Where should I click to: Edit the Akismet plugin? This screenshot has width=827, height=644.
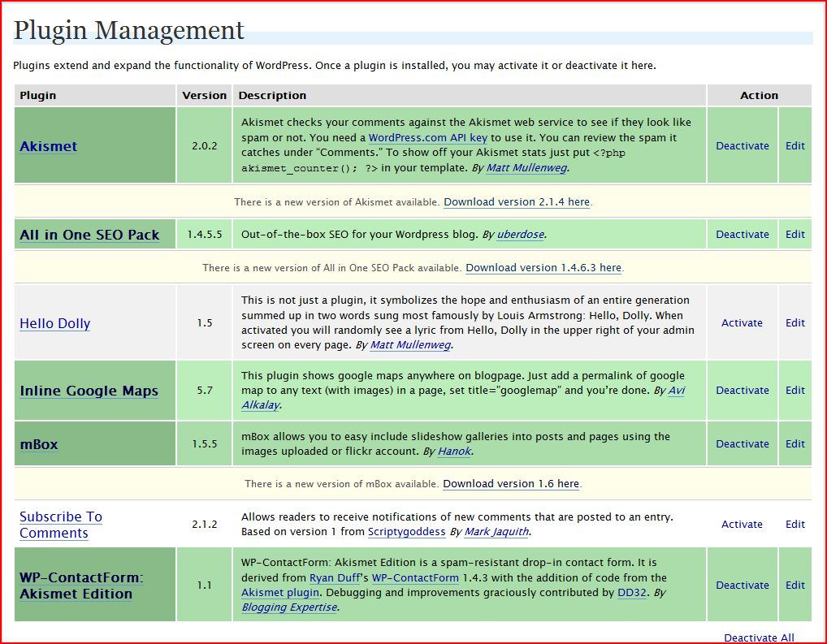[795, 146]
